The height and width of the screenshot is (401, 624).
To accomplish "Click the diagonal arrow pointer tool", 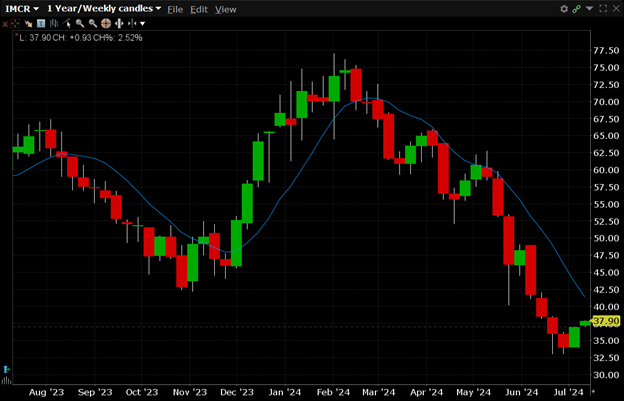I will (28, 24).
